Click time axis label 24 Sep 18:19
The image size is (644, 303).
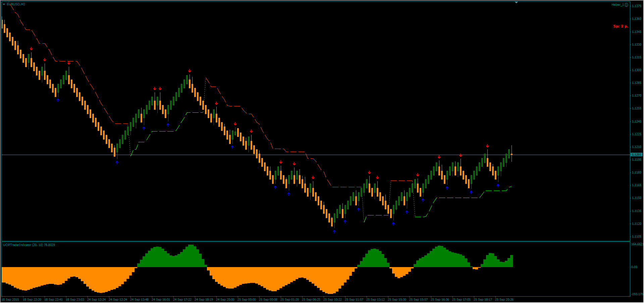204,300
